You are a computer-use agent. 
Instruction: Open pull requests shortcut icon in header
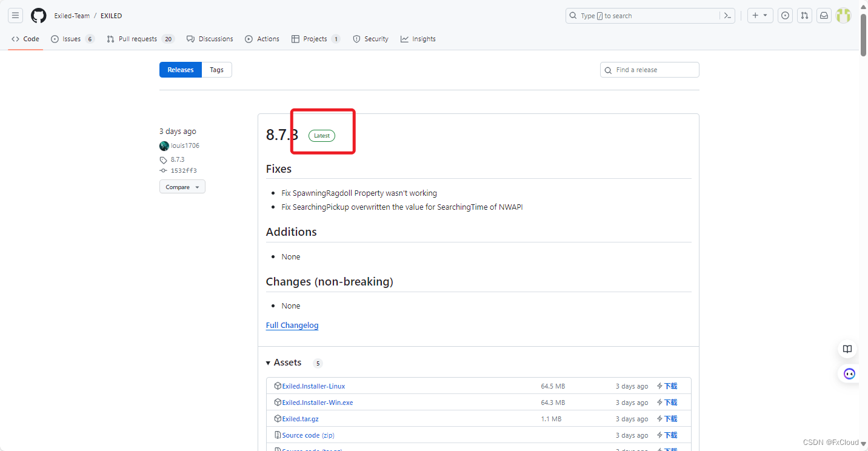(804, 16)
